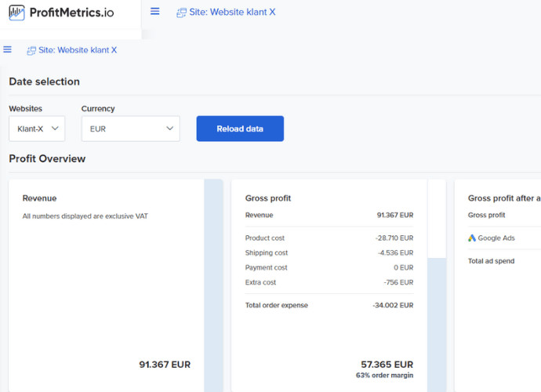This screenshot has height=392, width=541.
Task: Click the 'Gross profit' card title
Action: pos(268,198)
